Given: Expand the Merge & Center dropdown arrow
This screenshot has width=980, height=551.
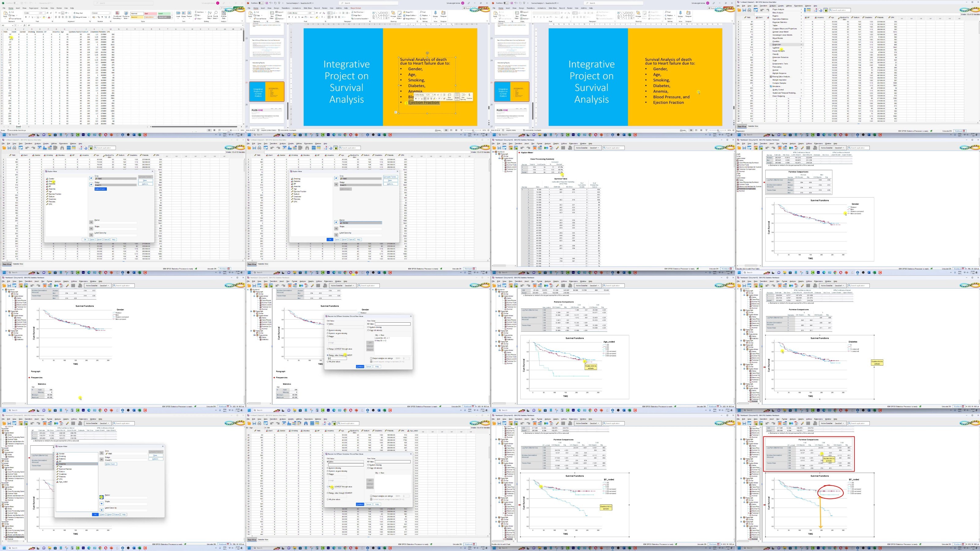Looking at the screenshot, I should [x=89, y=17].
